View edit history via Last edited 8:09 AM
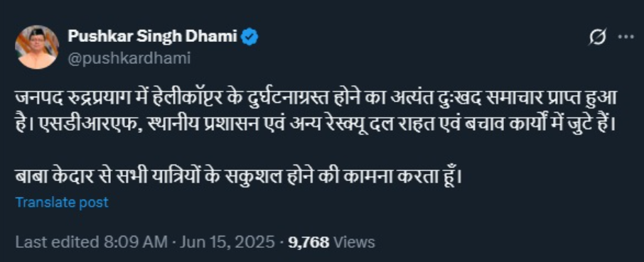The image size is (644, 262). coord(91,242)
